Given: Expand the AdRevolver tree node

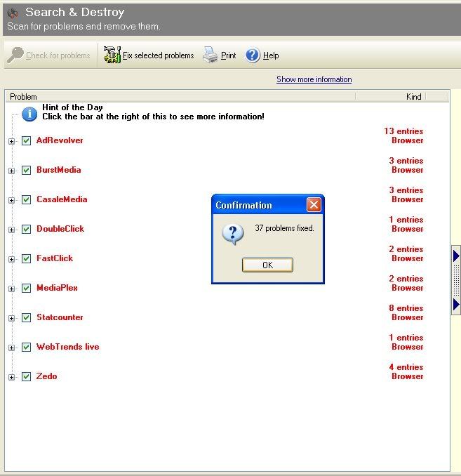Looking at the screenshot, I should tap(11, 141).
